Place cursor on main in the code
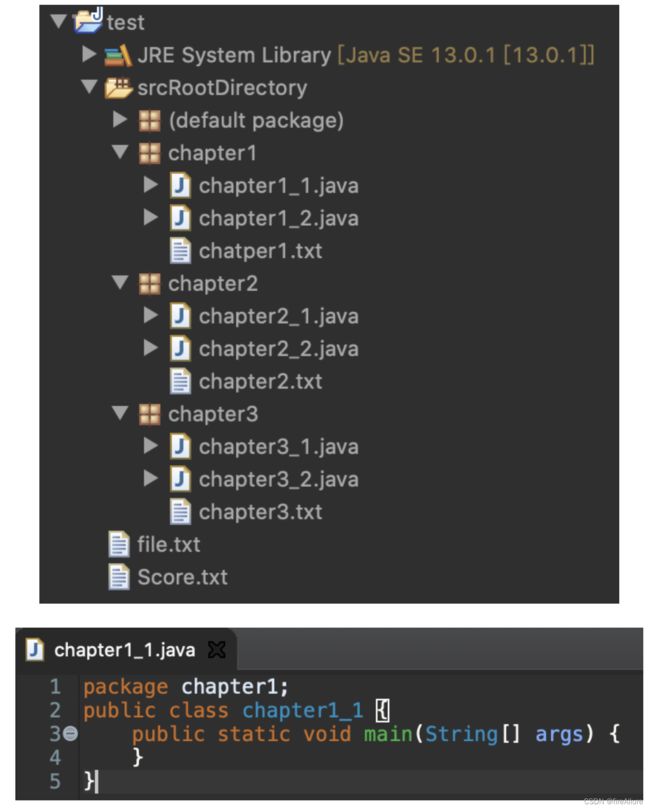Screen dimensions: 650x809 [388, 733]
